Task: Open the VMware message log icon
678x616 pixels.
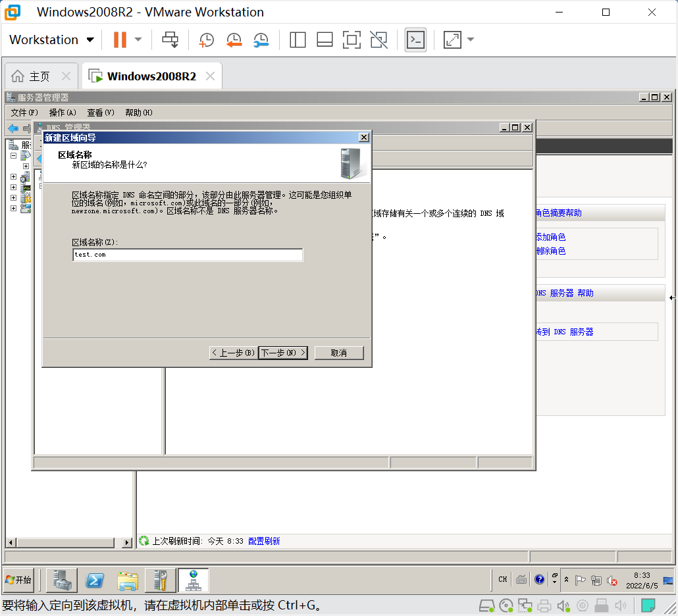Action: [x=648, y=605]
